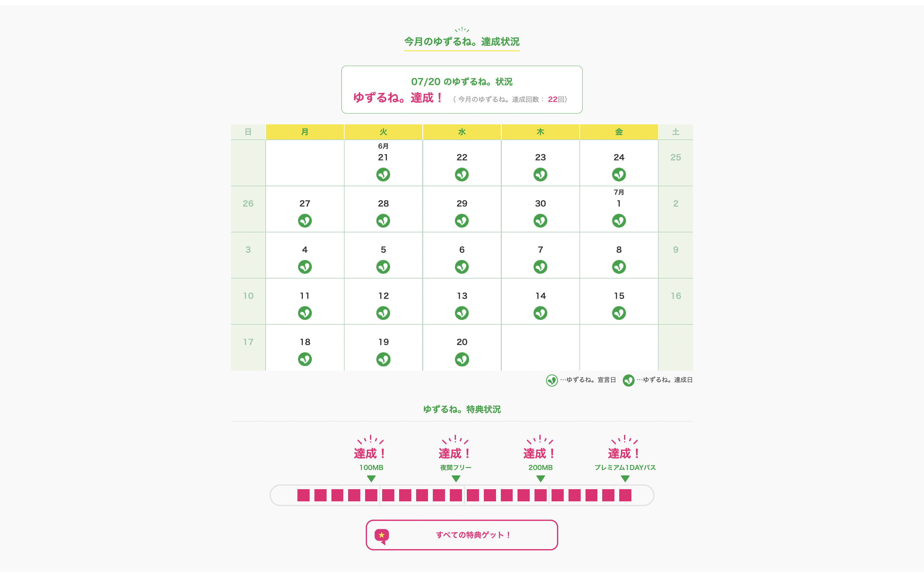924x577 pixels.
Task: Click the 今月のゆずるね。達成状況 heading
Action: click(x=462, y=42)
